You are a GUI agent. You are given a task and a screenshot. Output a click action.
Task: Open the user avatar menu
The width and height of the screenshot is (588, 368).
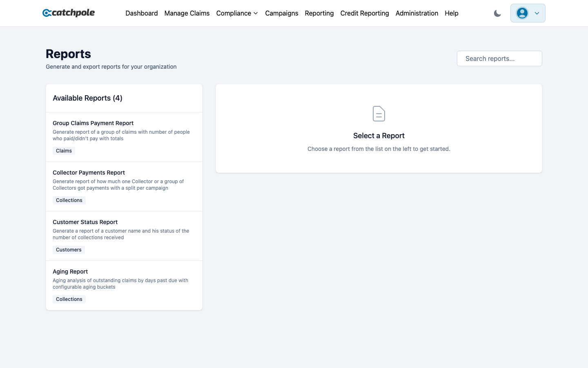(x=522, y=13)
